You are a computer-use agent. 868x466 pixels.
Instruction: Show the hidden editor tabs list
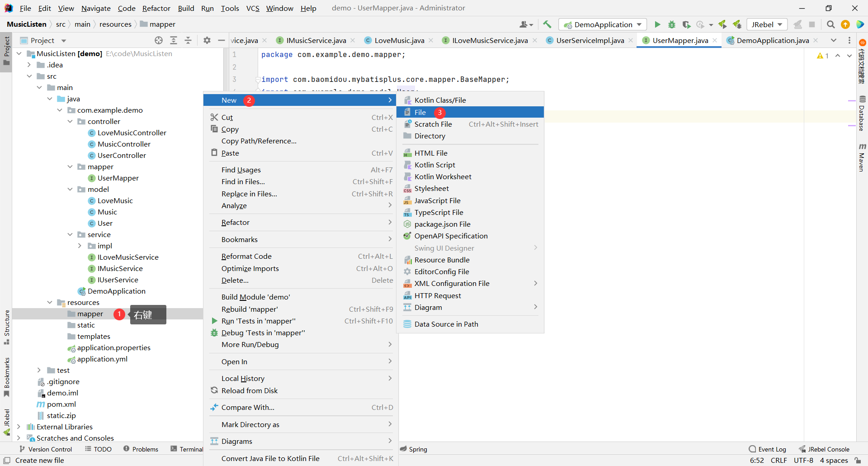(x=834, y=40)
